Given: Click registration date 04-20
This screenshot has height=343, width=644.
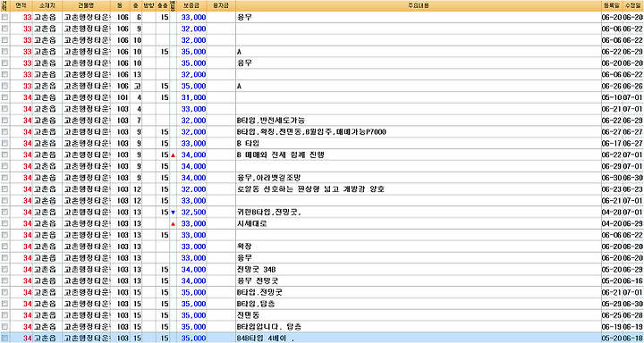Looking at the screenshot, I should point(612,224).
